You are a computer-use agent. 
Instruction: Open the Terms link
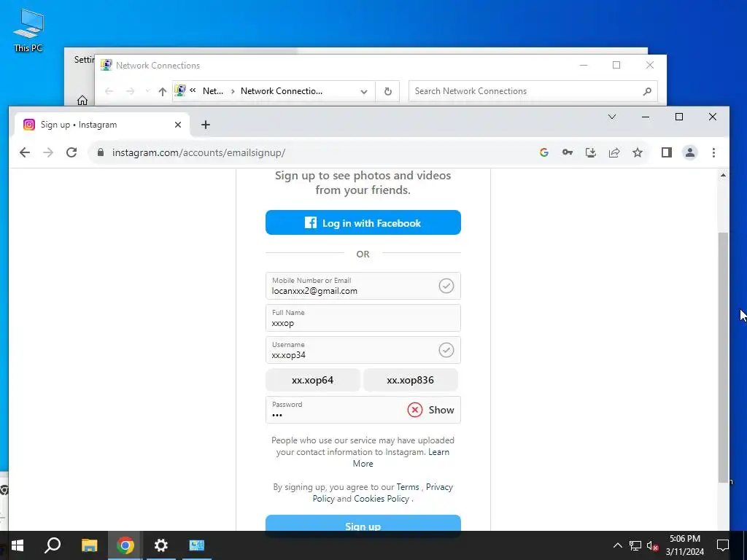point(408,486)
